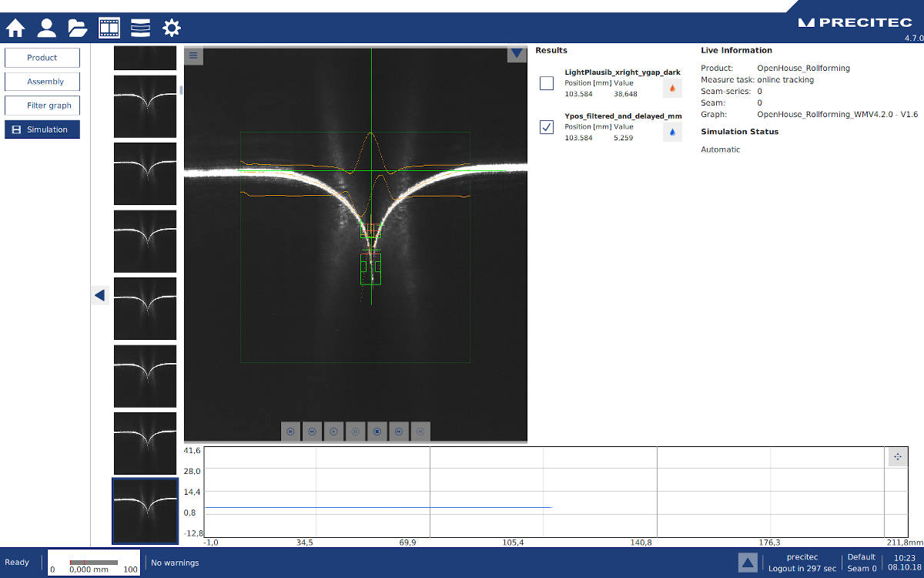The height and width of the screenshot is (578, 924).
Task: Expand the up-arrow panel in status bar
Action: coord(748,563)
